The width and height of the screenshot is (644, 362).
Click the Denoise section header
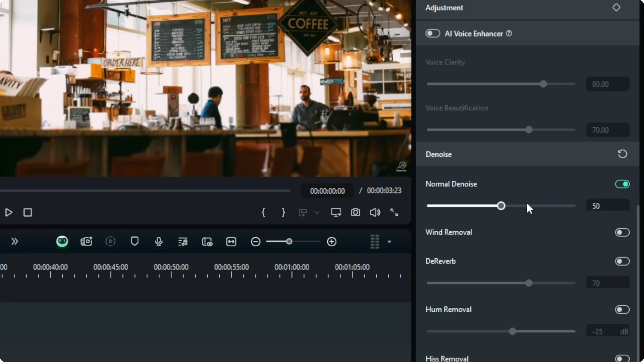439,154
